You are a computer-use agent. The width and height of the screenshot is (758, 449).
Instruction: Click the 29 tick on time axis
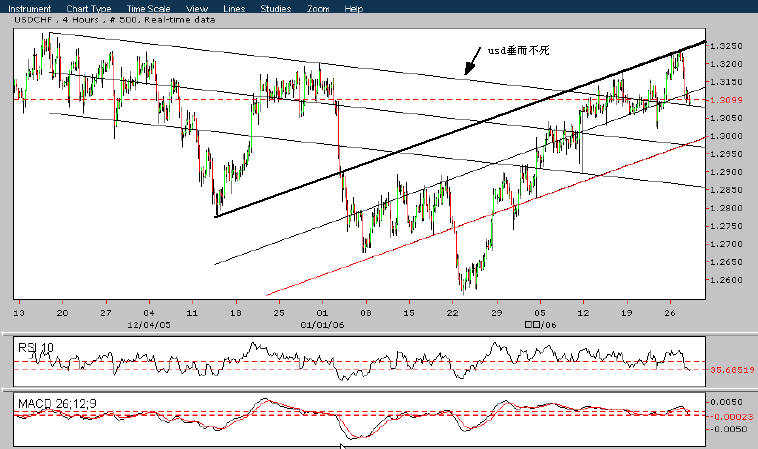496,313
